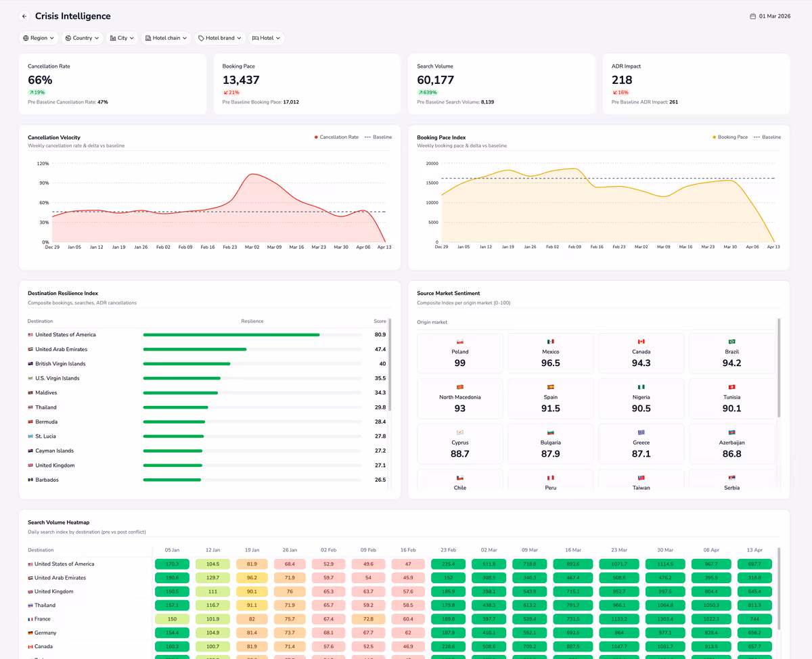Click the Bulgaria flag icon
Viewport: 812px width, 659px height.
click(x=551, y=432)
